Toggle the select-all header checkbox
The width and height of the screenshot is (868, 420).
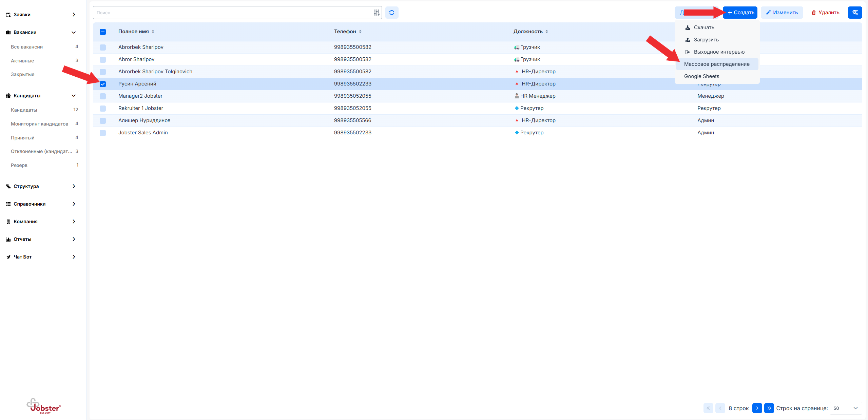103,32
